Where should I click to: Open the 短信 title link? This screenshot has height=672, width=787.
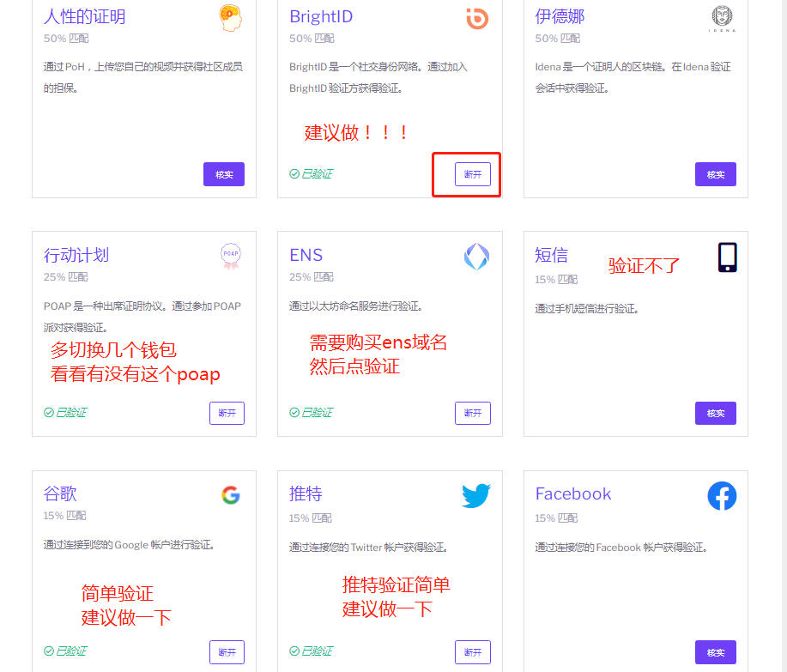551,255
